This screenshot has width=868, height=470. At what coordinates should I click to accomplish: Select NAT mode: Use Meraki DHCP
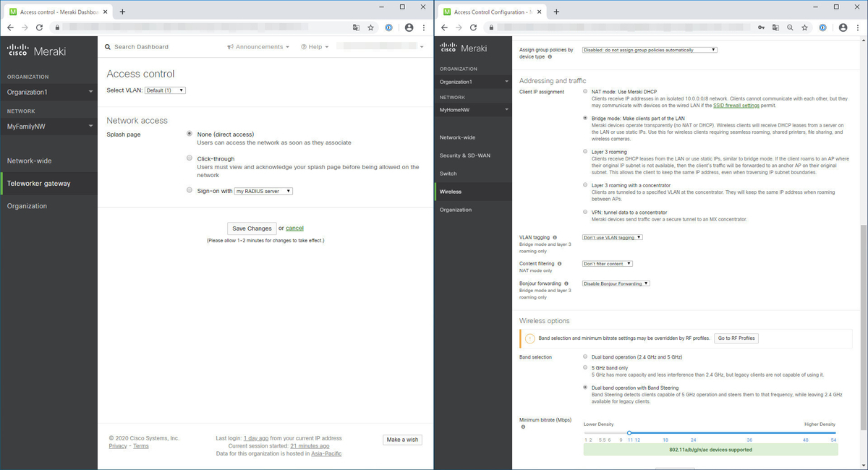[585, 92]
